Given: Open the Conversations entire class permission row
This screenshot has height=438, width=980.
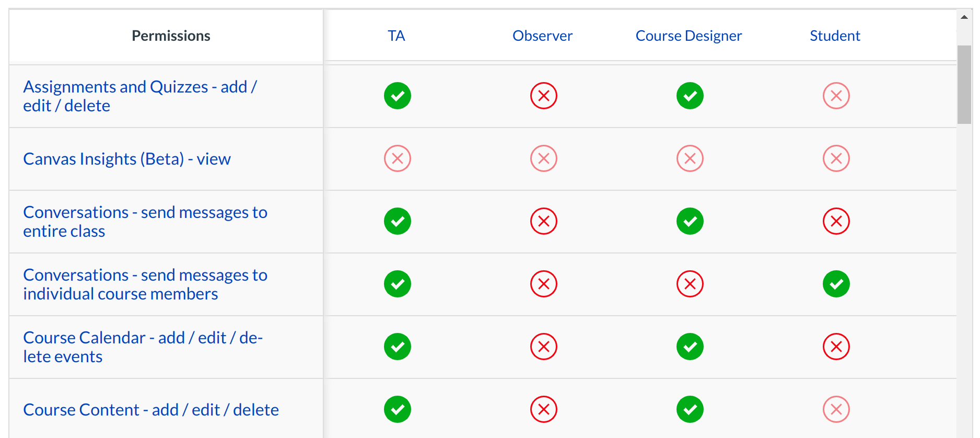Looking at the screenshot, I should point(145,221).
